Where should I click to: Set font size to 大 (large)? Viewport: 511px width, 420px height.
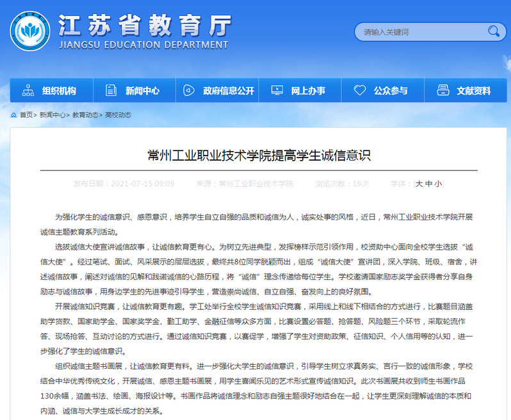[419, 184]
